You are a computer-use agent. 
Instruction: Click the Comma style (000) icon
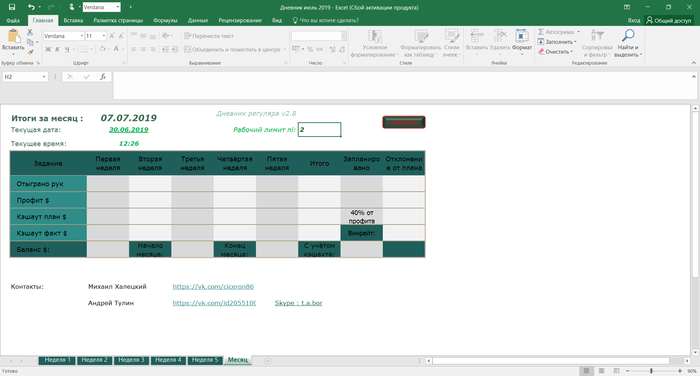(320, 49)
